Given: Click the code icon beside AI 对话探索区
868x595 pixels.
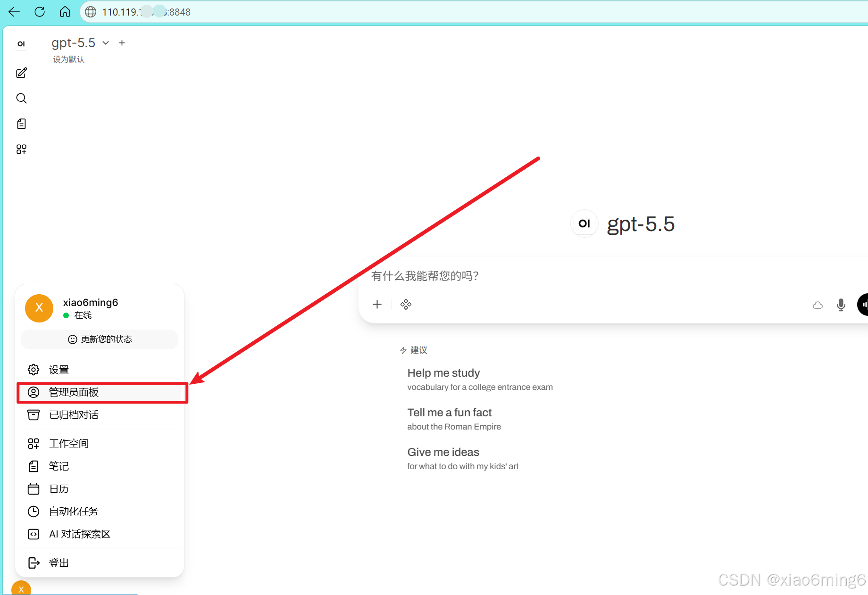Looking at the screenshot, I should coord(33,534).
